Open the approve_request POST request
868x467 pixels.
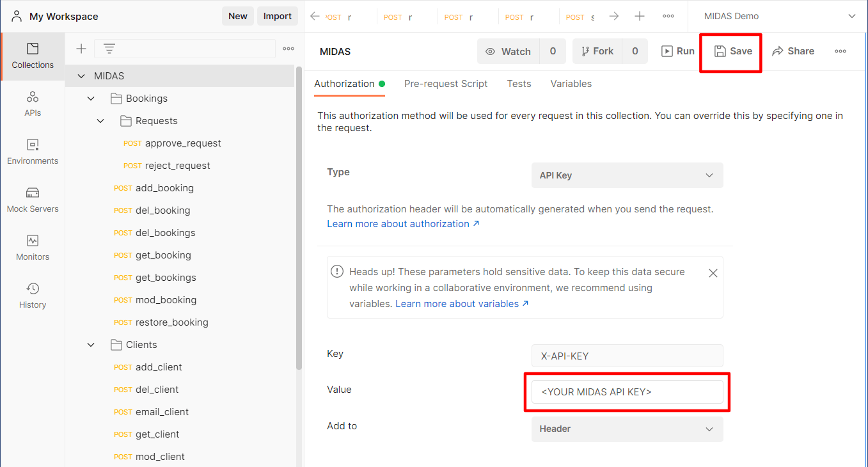(173, 143)
